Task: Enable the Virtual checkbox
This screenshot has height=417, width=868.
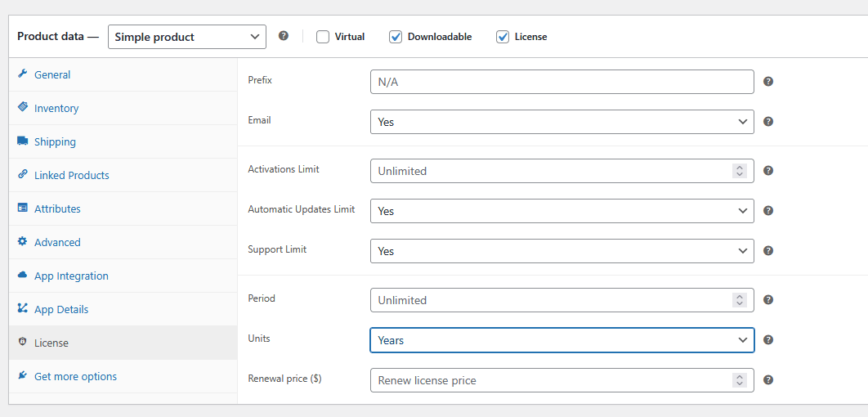Action: (x=323, y=37)
